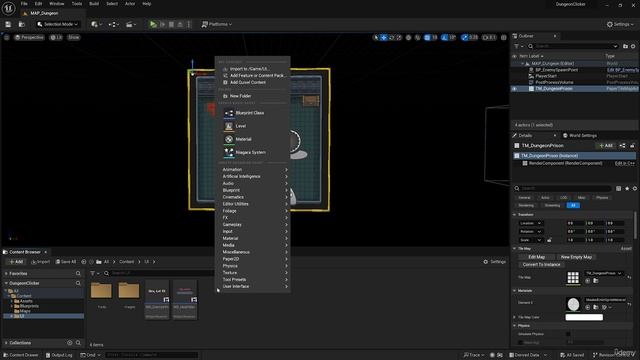
Task: Activate the Scale gizmo tool in viewport
Action: 399,38
